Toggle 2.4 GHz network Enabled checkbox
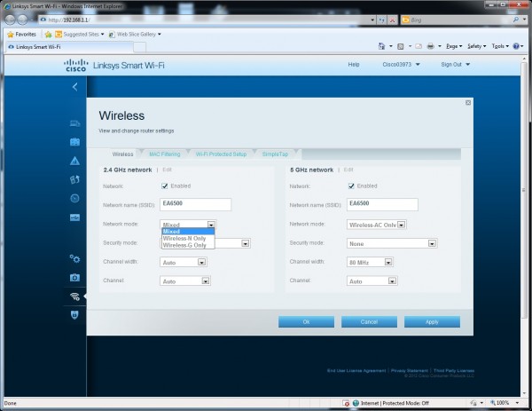This screenshot has height=411, width=532. [x=165, y=186]
